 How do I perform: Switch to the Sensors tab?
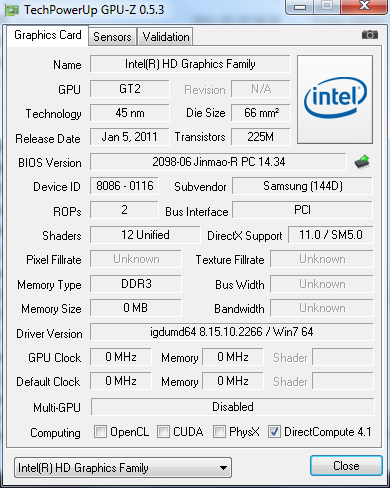click(112, 37)
